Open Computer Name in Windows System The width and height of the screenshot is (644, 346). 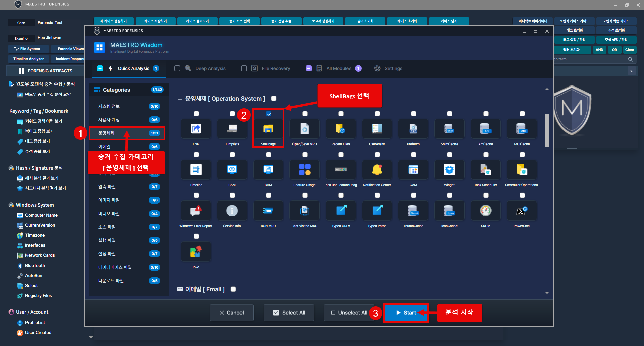[x=41, y=215]
